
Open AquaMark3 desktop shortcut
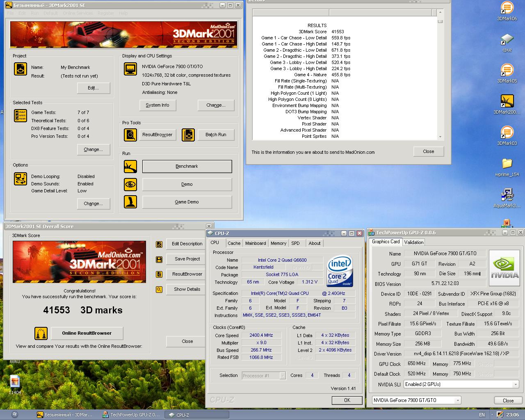pyautogui.click(x=507, y=198)
